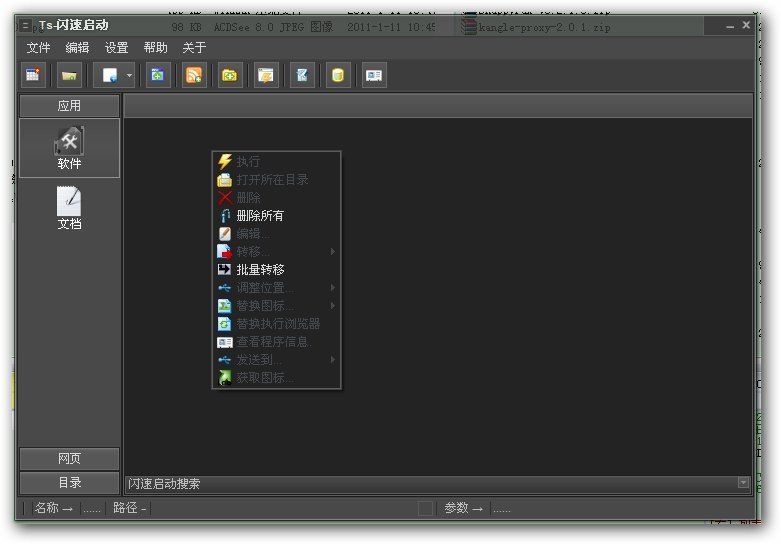Click the 批量转移 arrow icon
The width and height of the screenshot is (781, 544).
[225, 270]
